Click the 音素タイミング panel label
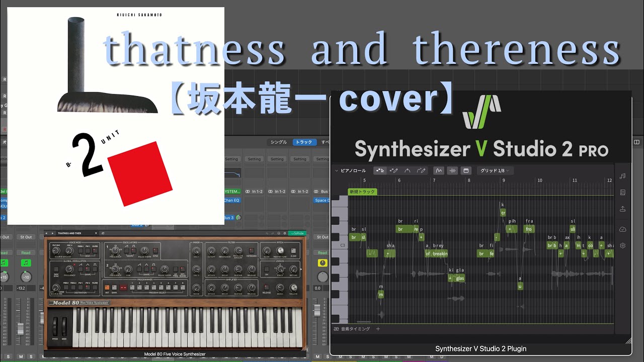The image size is (644, 362). (355, 329)
